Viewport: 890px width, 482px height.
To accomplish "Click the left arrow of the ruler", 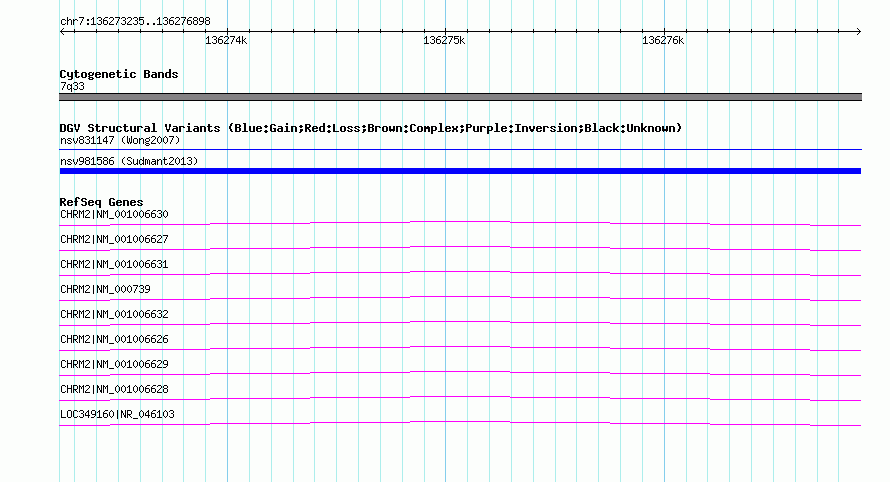I will pyautogui.click(x=62, y=31).
